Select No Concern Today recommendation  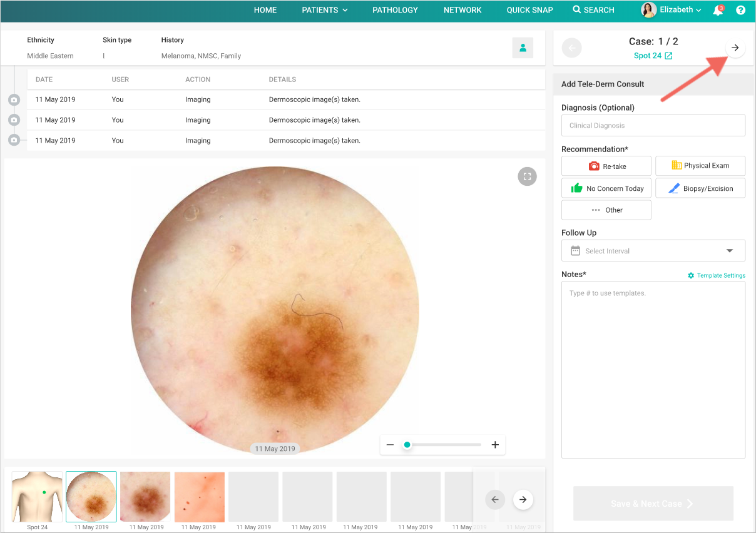click(606, 188)
